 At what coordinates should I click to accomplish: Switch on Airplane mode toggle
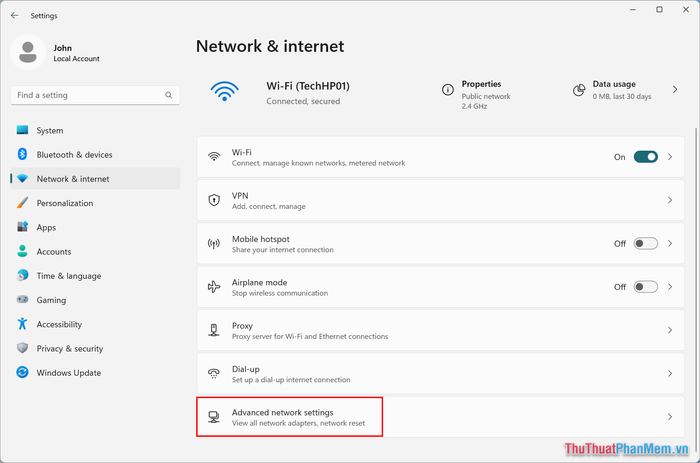click(646, 287)
